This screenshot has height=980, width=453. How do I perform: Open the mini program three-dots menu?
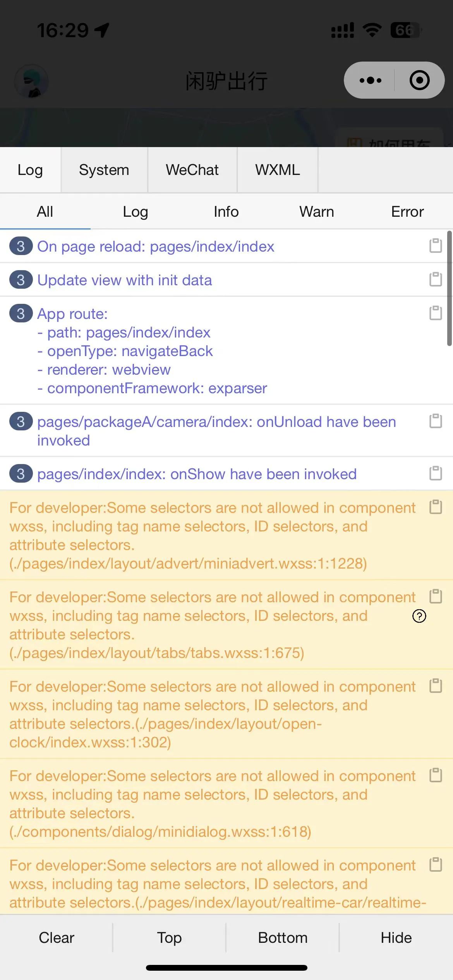click(370, 81)
